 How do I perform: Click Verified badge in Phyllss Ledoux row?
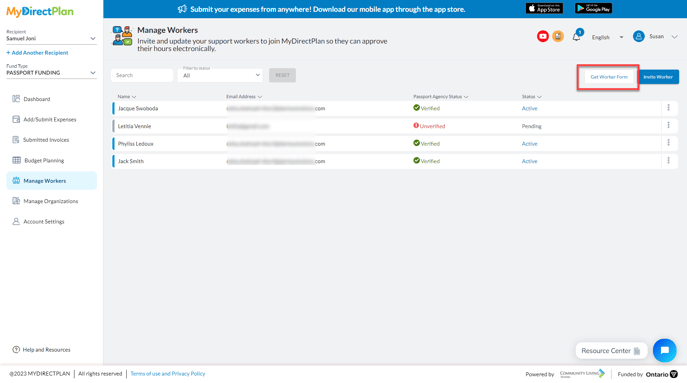(426, 143)
